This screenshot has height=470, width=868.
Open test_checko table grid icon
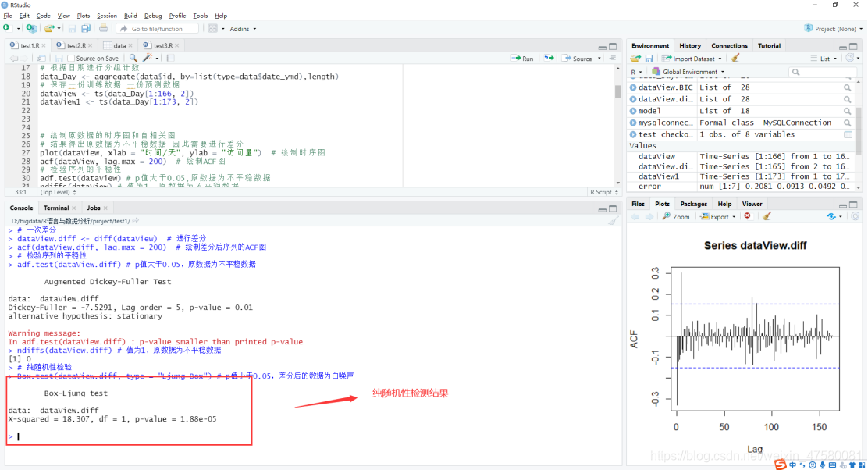pos(848,134)
